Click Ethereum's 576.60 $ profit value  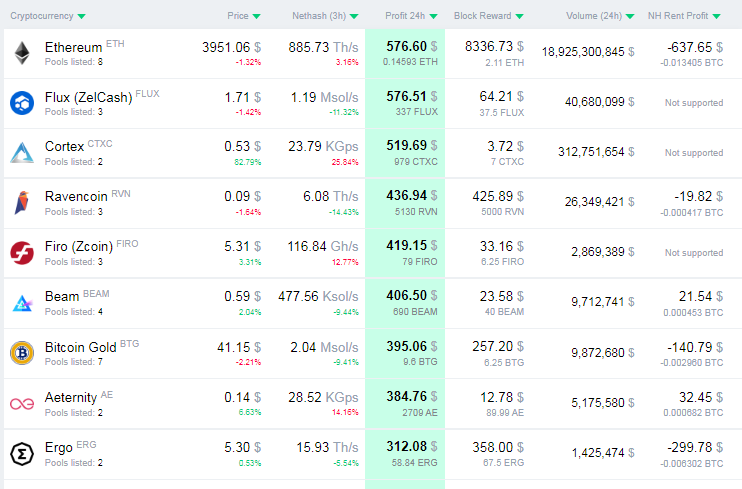412,46
